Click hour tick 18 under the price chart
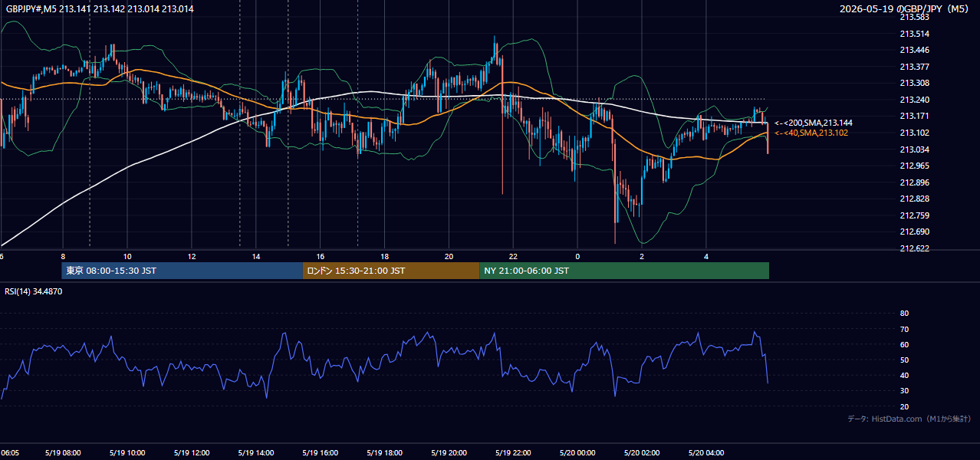 [x=385, y=257]
